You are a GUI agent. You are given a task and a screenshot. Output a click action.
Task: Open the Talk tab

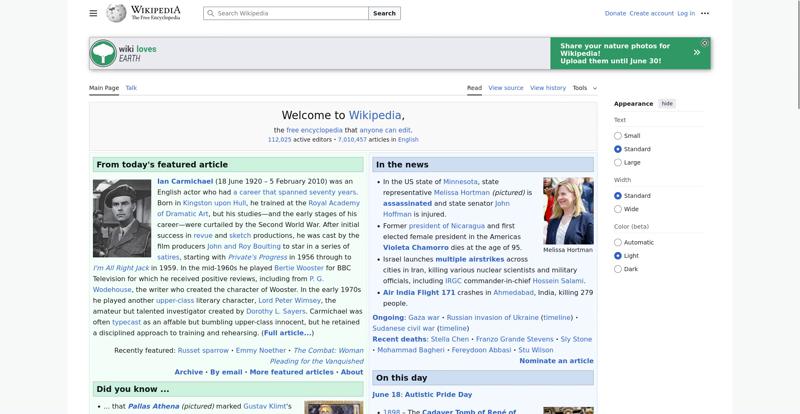(131, 88)
